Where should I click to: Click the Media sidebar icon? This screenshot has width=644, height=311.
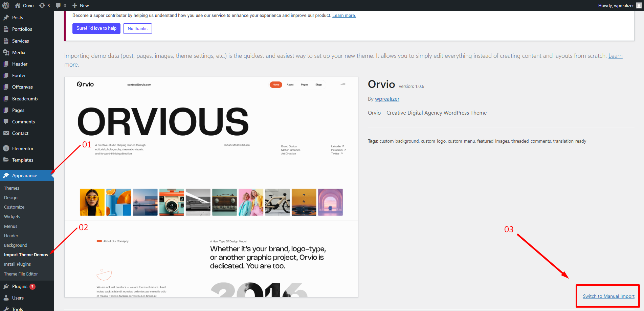tap(6, 52)
